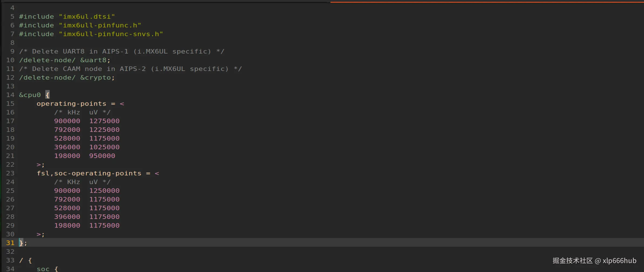Viewport: 644px width, 272px height.
Task: Click the closing brace on line 31
Action: pyautogui.click(x=21, y=243)
